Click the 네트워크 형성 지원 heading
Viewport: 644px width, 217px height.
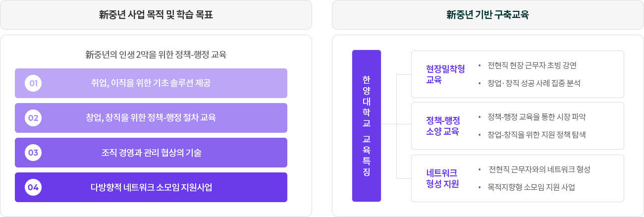coord(442,178)
